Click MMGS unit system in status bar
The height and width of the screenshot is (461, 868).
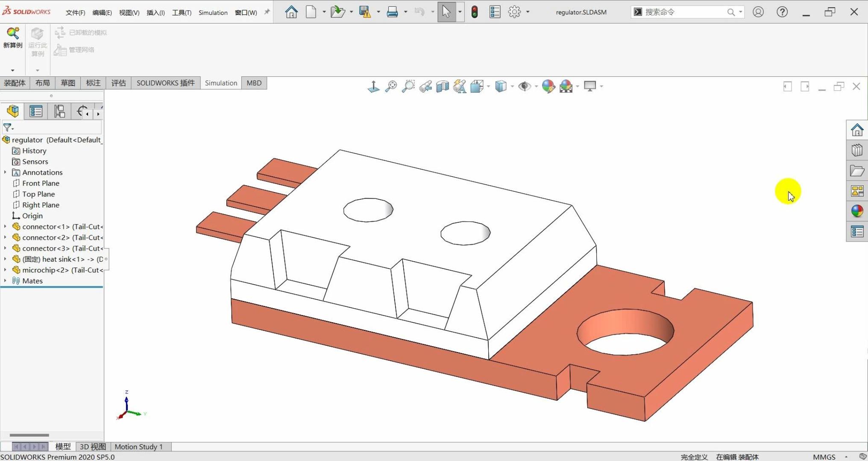[824, 457]
